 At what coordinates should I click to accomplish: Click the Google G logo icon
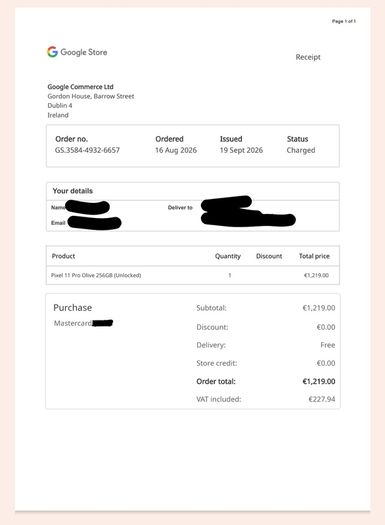pos(52,52)
